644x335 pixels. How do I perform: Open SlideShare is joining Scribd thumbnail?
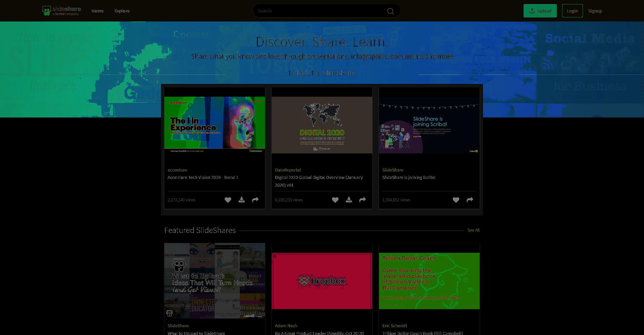pos(429,125)
